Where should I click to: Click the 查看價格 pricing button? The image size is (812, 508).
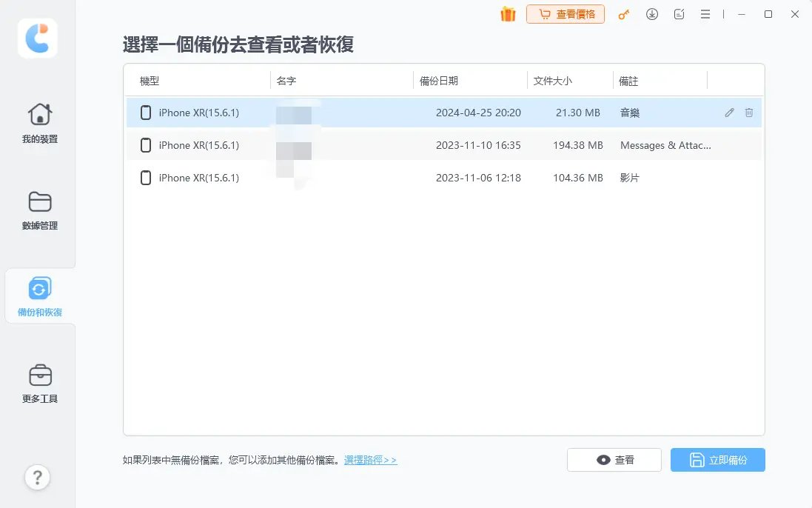click(x=565, y=14)
